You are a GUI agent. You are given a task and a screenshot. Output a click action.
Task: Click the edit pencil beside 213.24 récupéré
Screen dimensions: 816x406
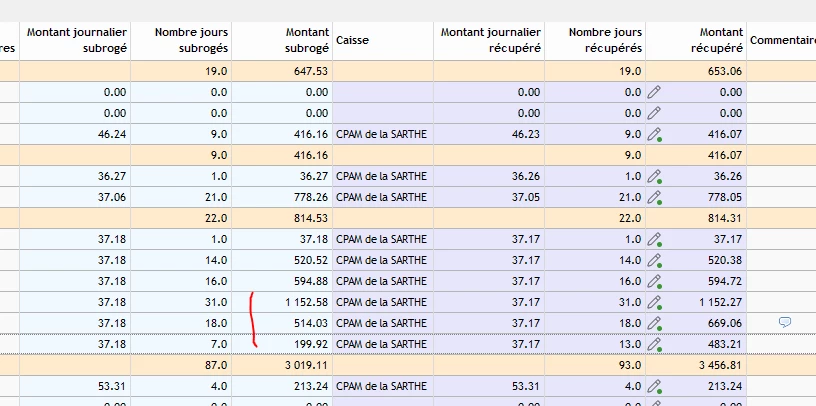pyautogui.click(x=654, y=386)
